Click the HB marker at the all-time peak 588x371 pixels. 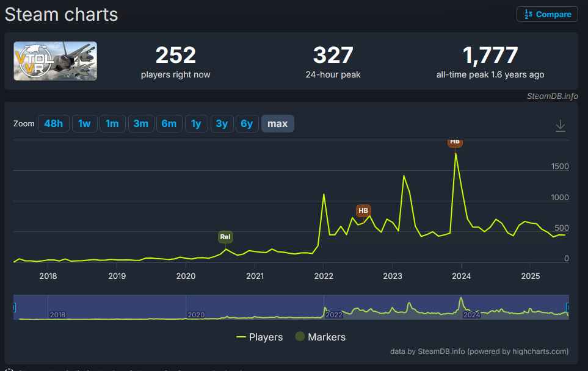coord(455,142)
